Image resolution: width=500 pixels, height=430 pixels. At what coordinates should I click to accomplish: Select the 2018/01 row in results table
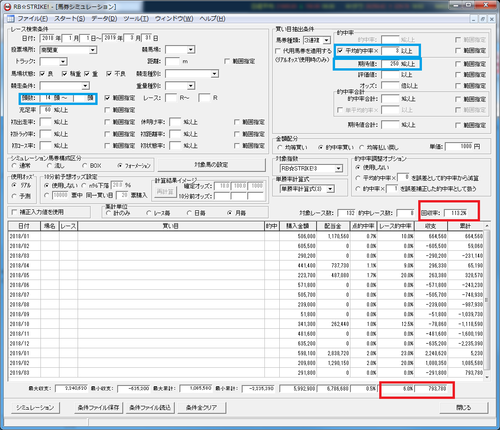[x=246, y=236]
